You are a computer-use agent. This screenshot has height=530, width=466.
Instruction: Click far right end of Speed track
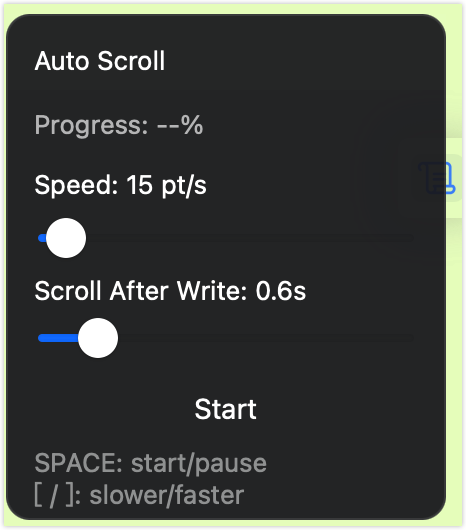pos(410,238)
